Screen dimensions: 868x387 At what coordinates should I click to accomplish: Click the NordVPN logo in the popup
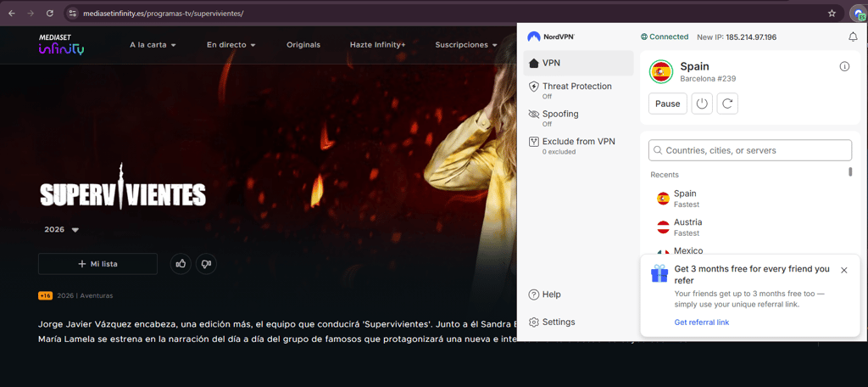[x=551, y=36]
